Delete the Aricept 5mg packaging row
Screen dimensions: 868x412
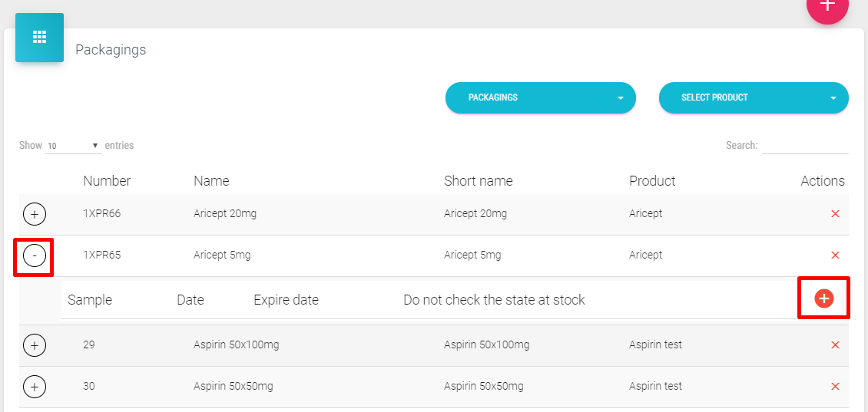[835, 255]
